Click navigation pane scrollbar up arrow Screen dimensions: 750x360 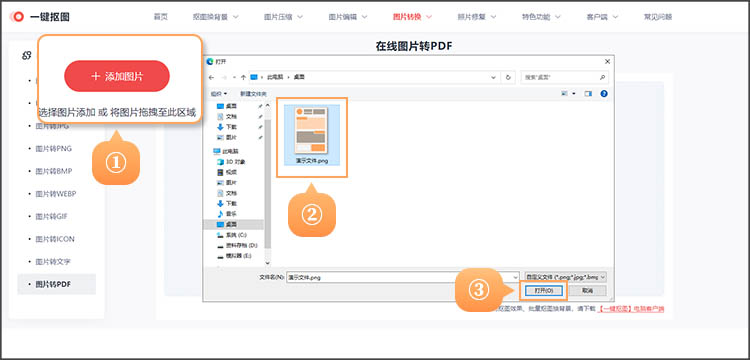pos(267,104)
